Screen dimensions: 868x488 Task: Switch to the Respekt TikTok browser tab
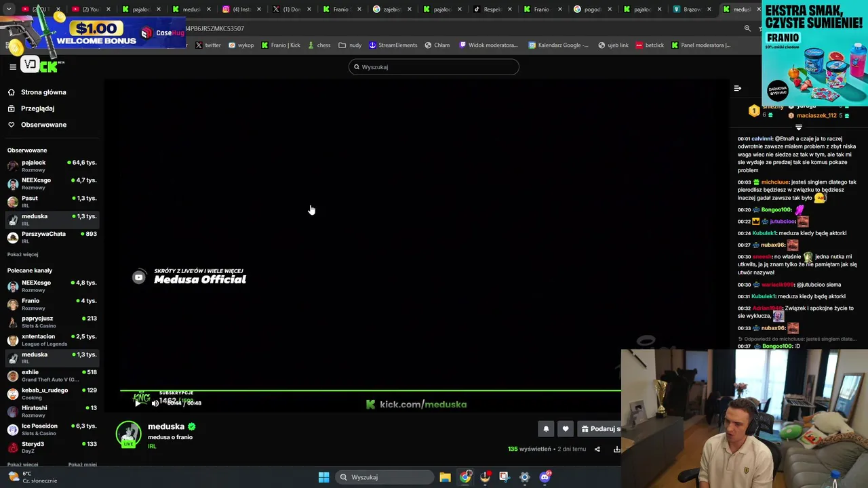493,9
